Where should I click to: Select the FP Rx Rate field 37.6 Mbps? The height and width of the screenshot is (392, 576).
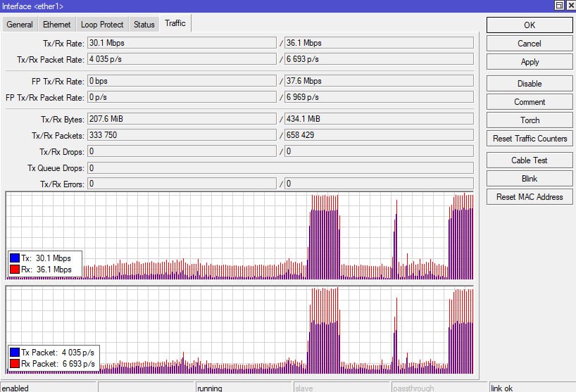[x=379, y=81]
